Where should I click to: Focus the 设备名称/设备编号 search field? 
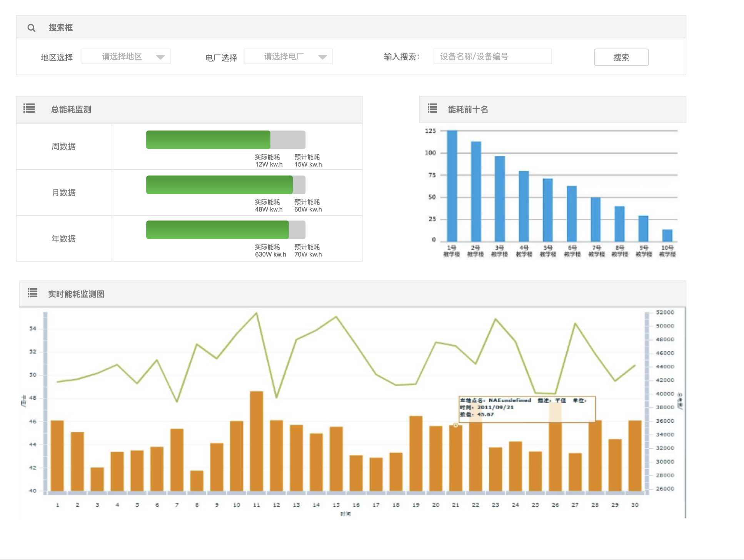click(x=492, y=57)
